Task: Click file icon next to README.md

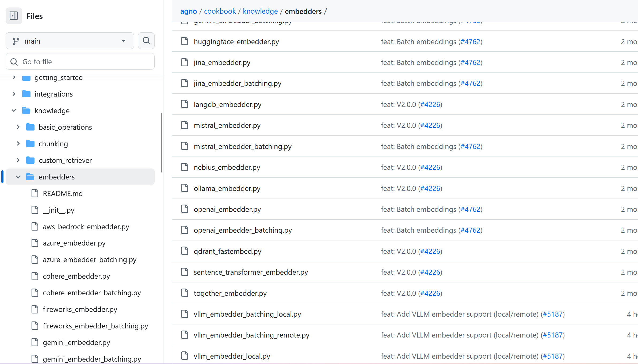Action: coord(35,193)
